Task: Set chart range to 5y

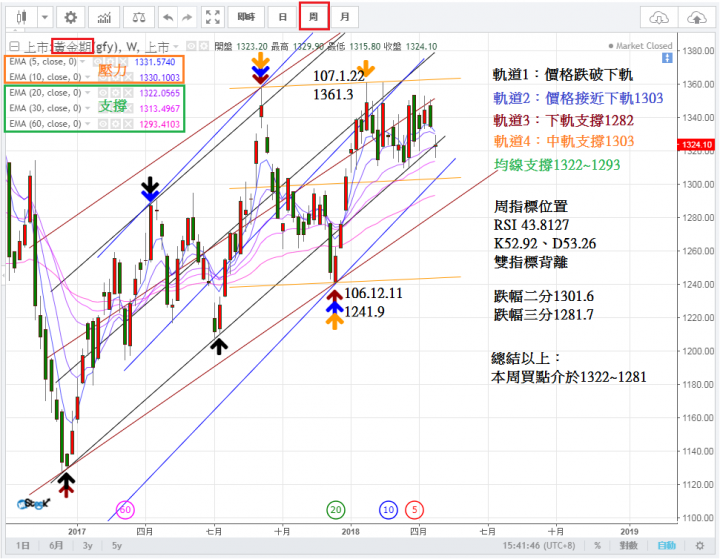Action: pos(117,545)
